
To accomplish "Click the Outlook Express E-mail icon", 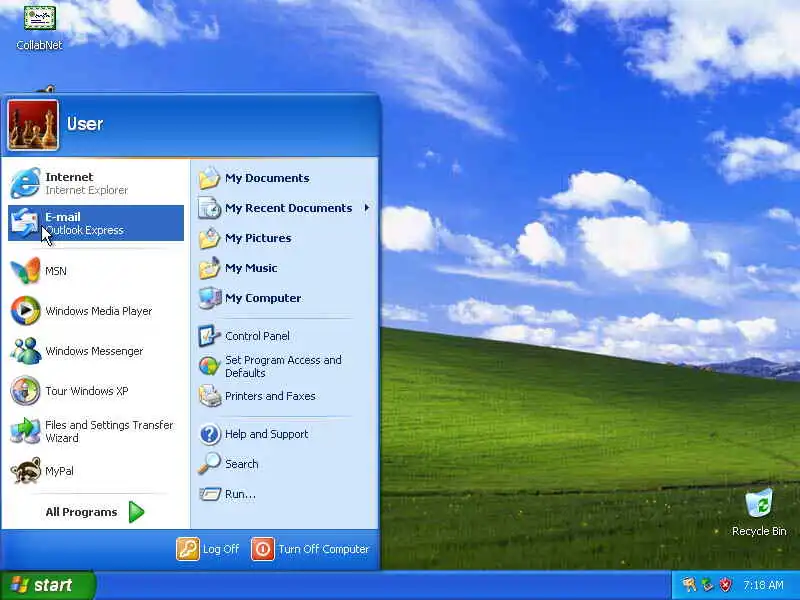I will click(25, 222).
